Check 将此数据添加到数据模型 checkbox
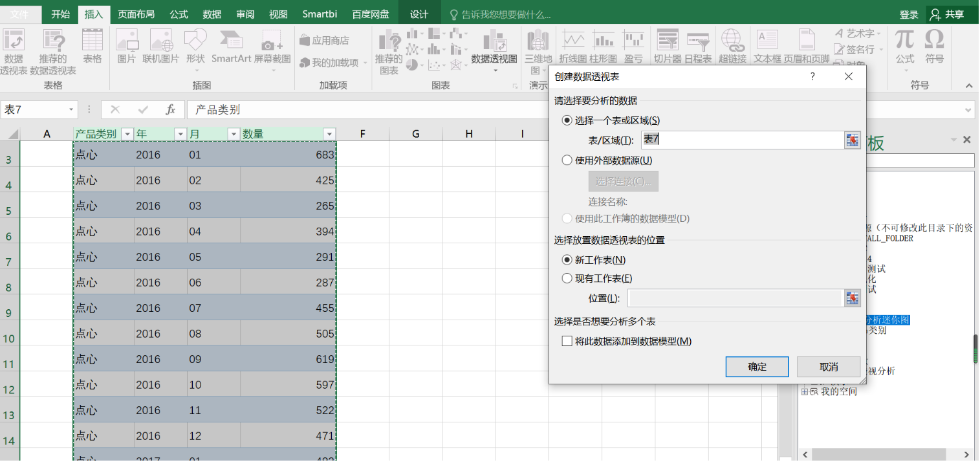 click(x=567, y=341)
